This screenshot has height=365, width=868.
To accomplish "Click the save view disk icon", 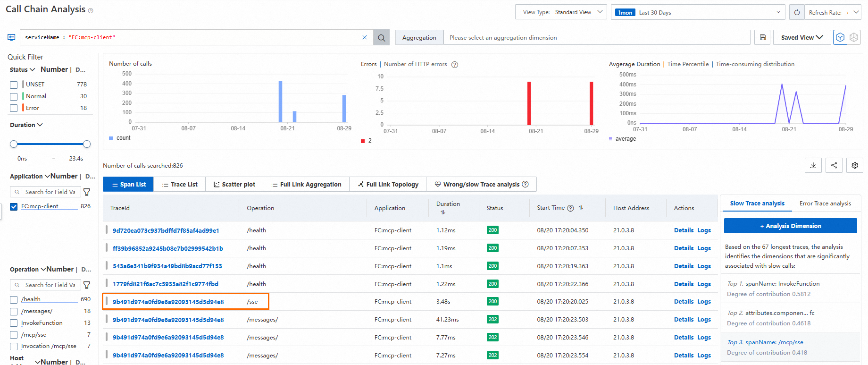I will (x=763, y=37).
